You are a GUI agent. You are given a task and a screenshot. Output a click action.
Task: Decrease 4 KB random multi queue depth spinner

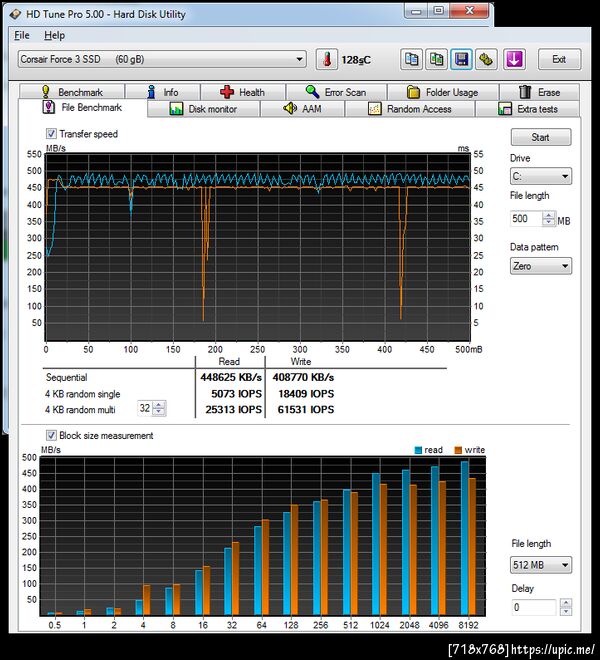coord(159,412)
